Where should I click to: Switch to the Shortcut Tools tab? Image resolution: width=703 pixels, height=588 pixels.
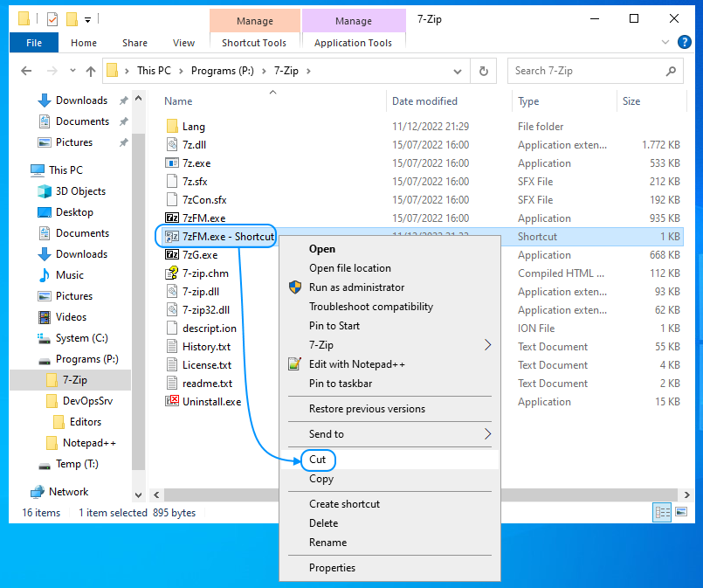pyautogui.click(x=254, y=43)
